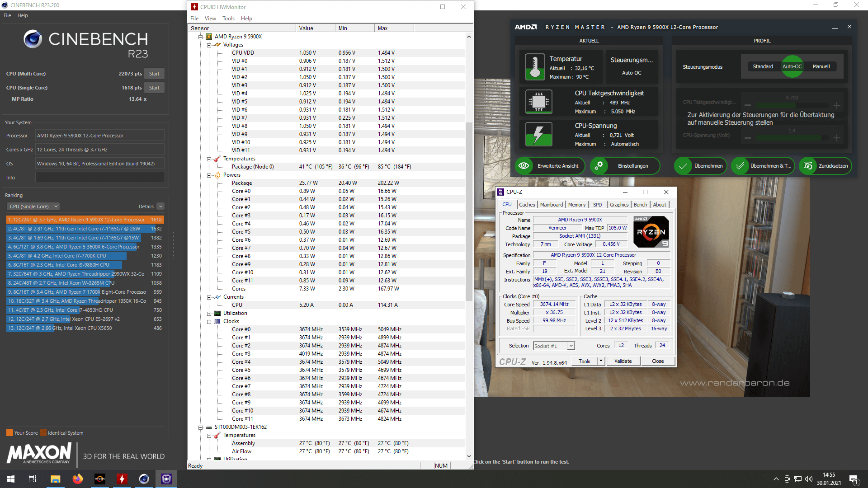Collapse the Clocks tree node
The height and width of the screenshot is (488, 868).
(209, 321)
